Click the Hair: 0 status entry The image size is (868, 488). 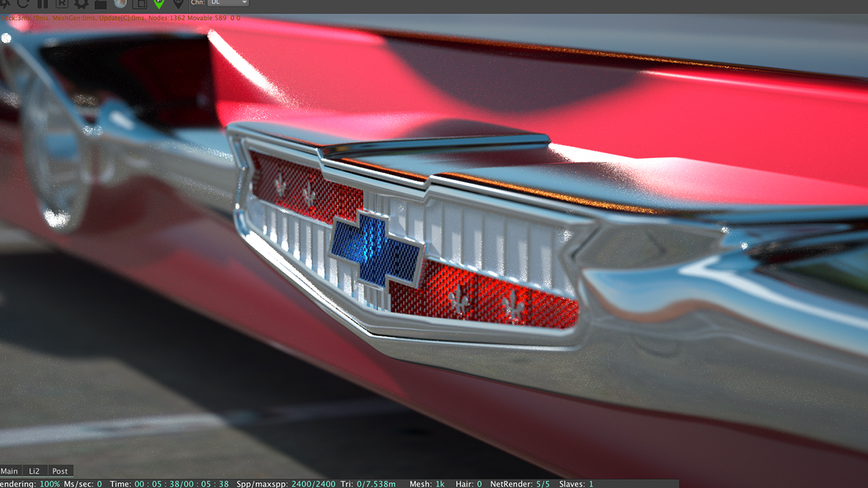[469, 484]
